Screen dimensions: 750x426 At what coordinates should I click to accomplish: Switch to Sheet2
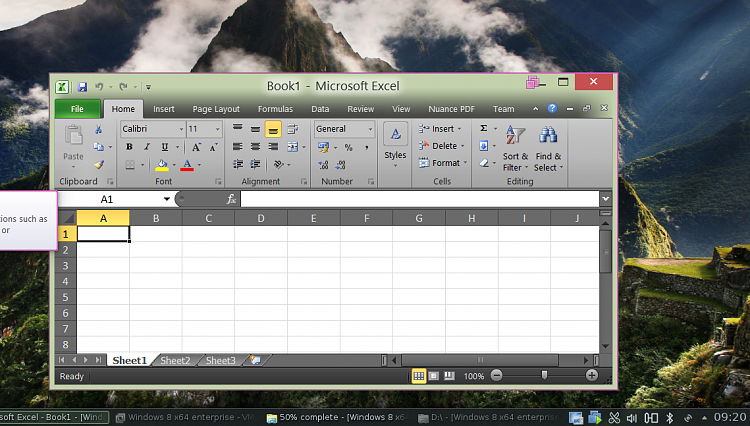click(175, 360)
